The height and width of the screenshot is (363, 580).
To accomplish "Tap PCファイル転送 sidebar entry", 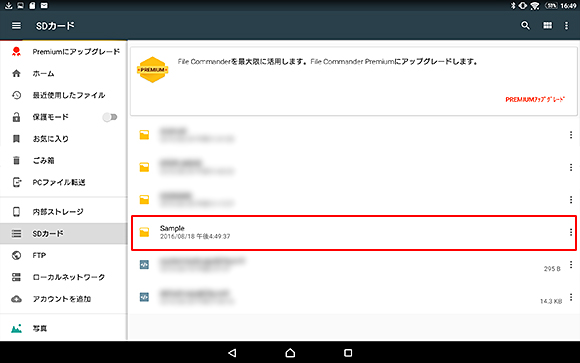I will coord(59,182).
